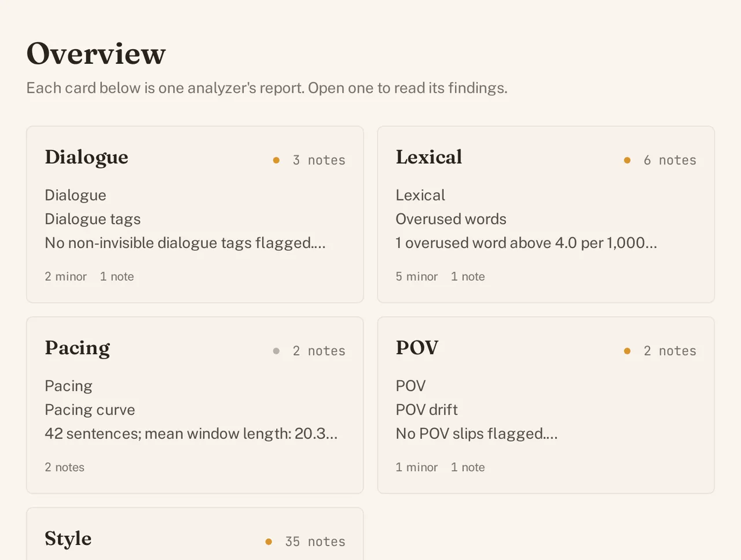Image resolution: width=741 pixels, height=560 pixels.
Task: Click the '35 notes' badge on Style
Action: [315, 542]
